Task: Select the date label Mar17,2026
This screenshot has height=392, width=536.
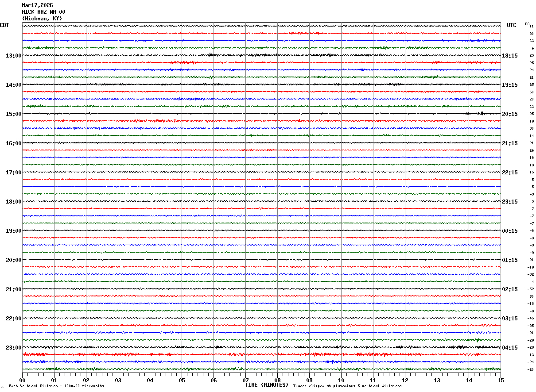Action: click(37, 5)
